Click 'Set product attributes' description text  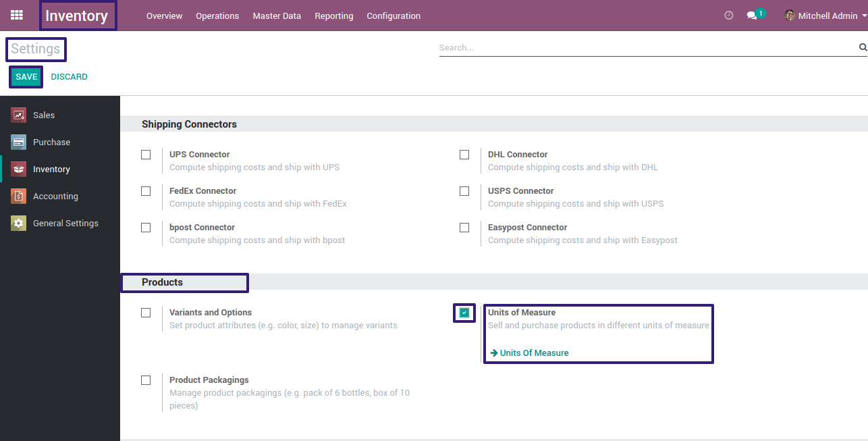[283, 326]
